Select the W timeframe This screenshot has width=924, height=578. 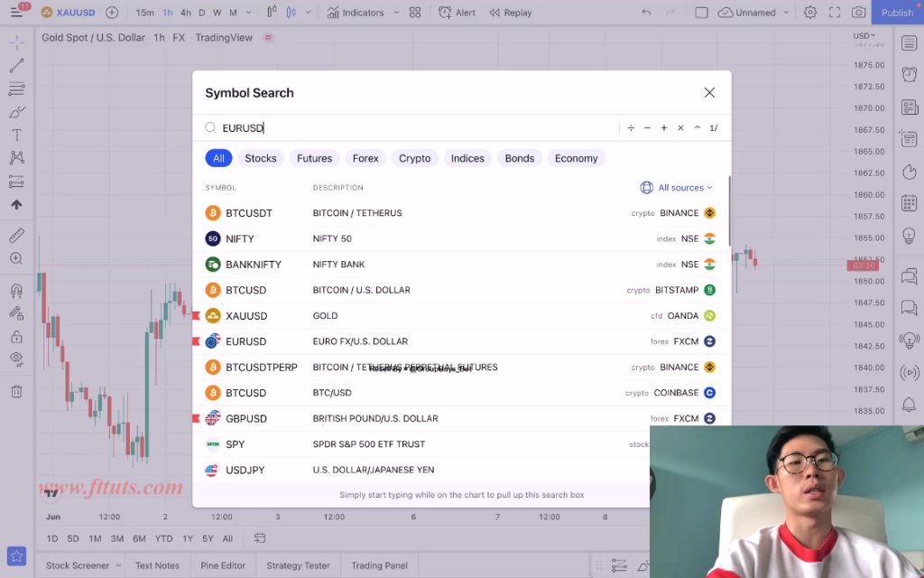pos(217,13)
